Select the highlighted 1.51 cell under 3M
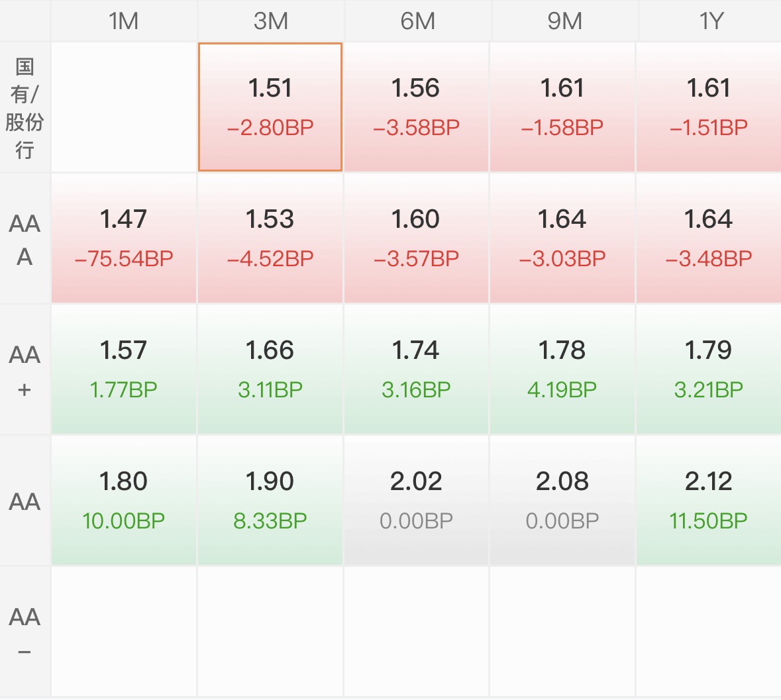 coord(270,107)
